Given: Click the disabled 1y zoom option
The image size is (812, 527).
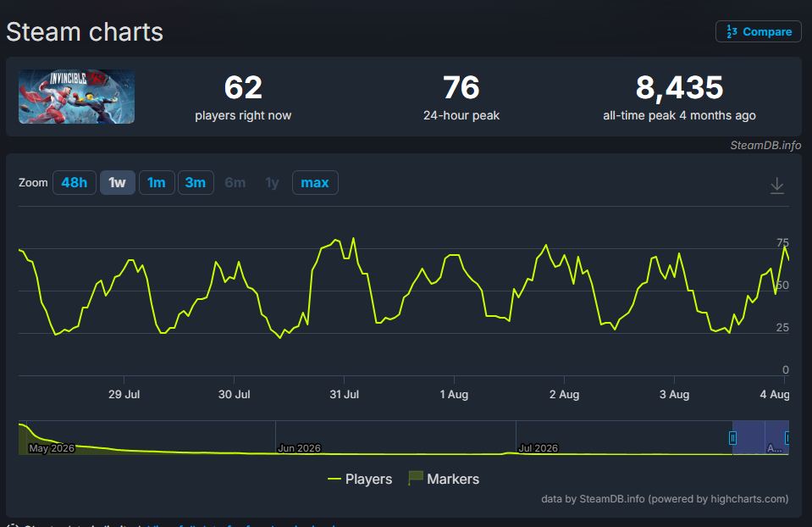Looking at the screenshot, I should point(272,183).
